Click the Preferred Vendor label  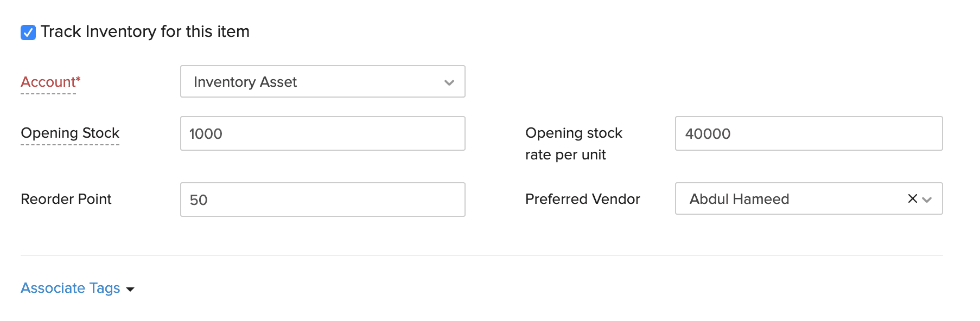582,199
